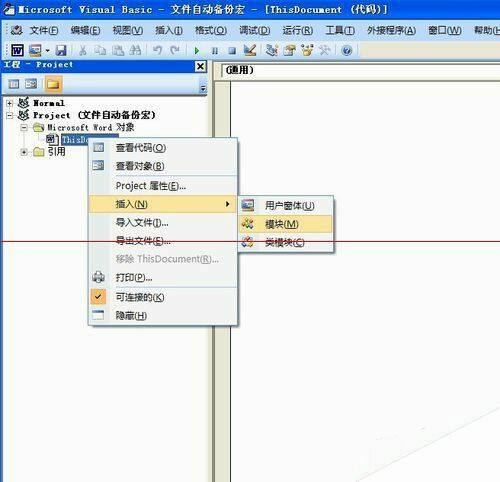Toggle Folders button in Project panel
The image size is (500, 482).
coord(53,84)
